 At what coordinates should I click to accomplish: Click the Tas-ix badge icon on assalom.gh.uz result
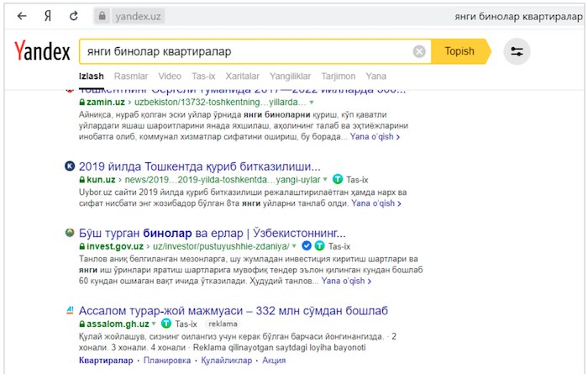pyautogui.click(x=166, y=324)
